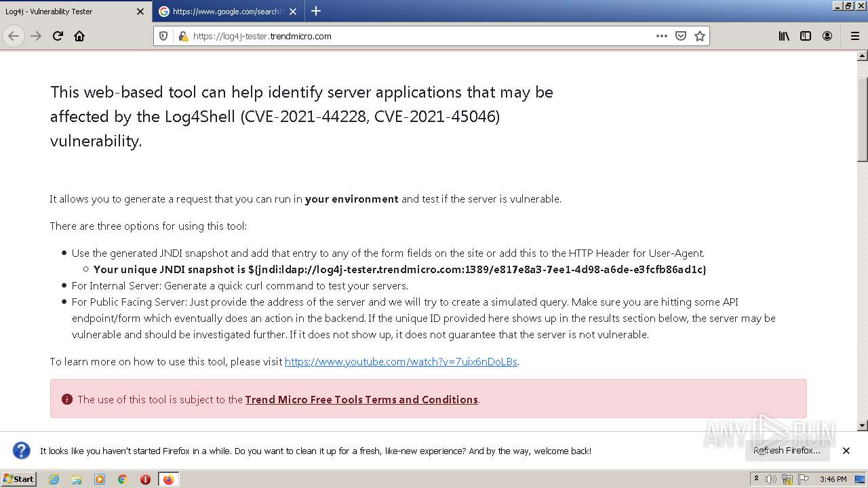Click the help question mark icon in notification bar
This screenshot has height=488, width=868.
click(22, 450)
